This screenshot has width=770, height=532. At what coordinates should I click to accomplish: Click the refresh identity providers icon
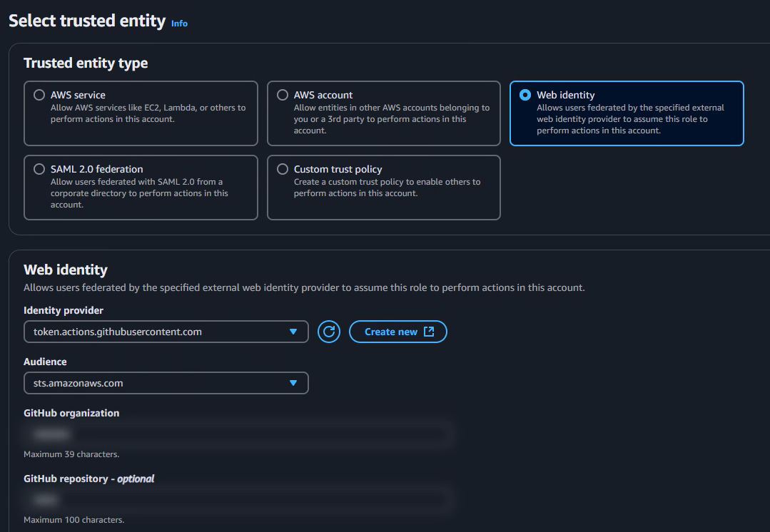tap(328, 332)
